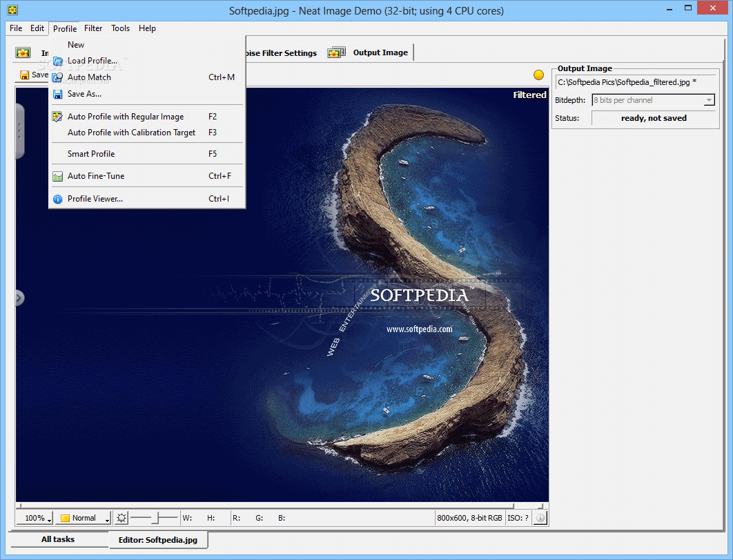Click the Input Image tab icon
The width and height of the screenshot is (733, 560).
[23, 52]
